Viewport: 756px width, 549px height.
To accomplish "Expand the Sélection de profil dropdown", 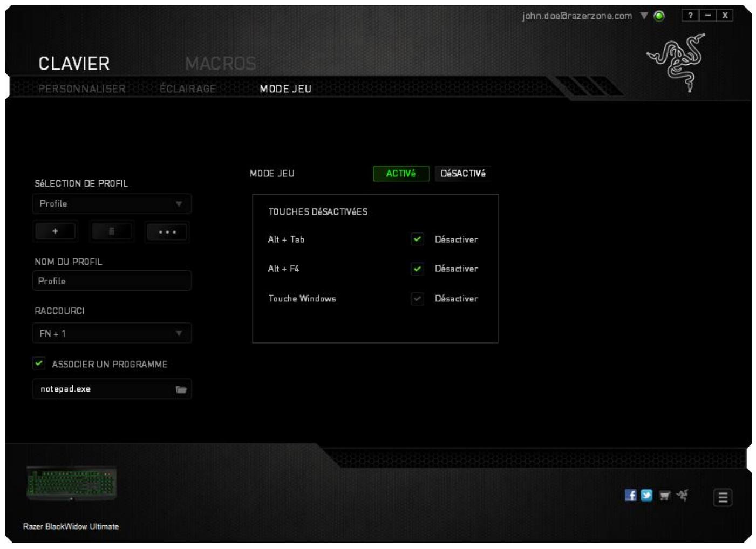I will pyautogui.click(x=112, y=204).
